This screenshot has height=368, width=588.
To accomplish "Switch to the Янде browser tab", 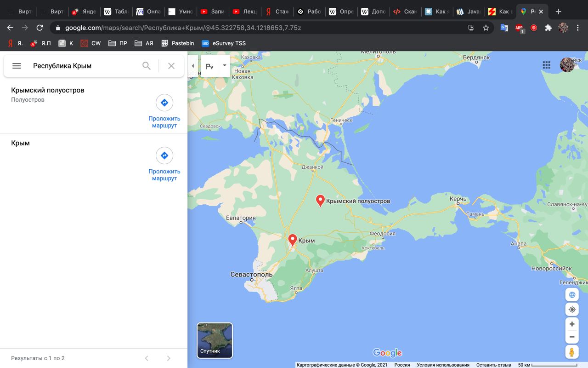I will pyautogui.click(x=85, y=11).
